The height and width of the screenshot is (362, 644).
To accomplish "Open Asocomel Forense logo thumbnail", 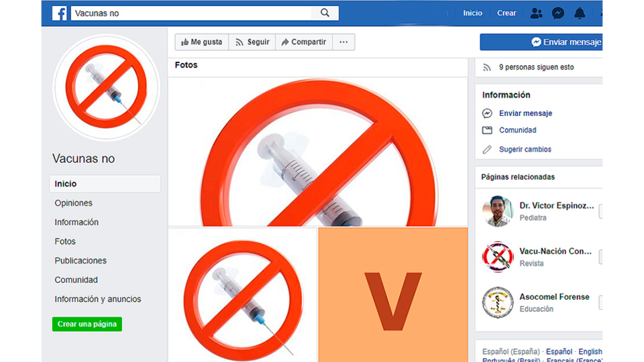I will click(498, 302).
